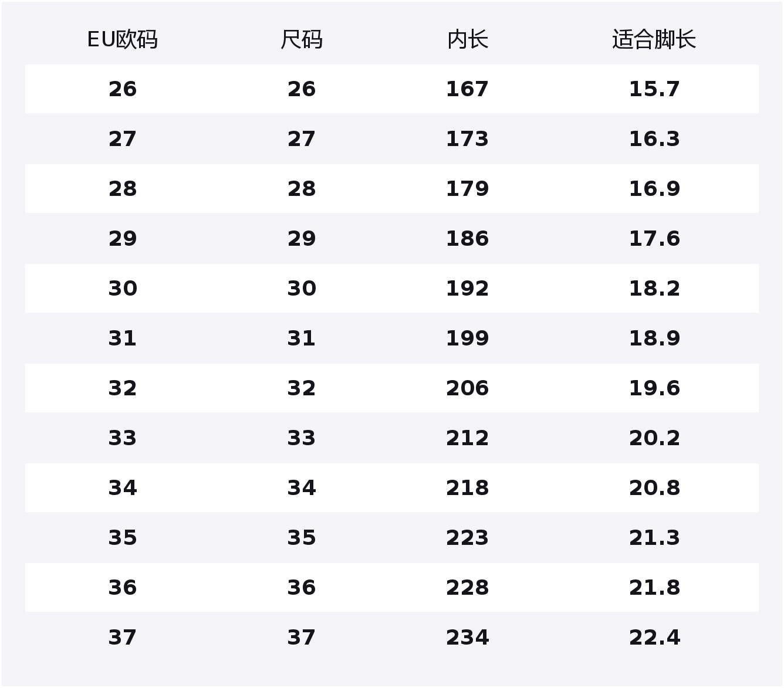Select inner length 186 cell
The image size is (784, 688).
click(467, 239)
